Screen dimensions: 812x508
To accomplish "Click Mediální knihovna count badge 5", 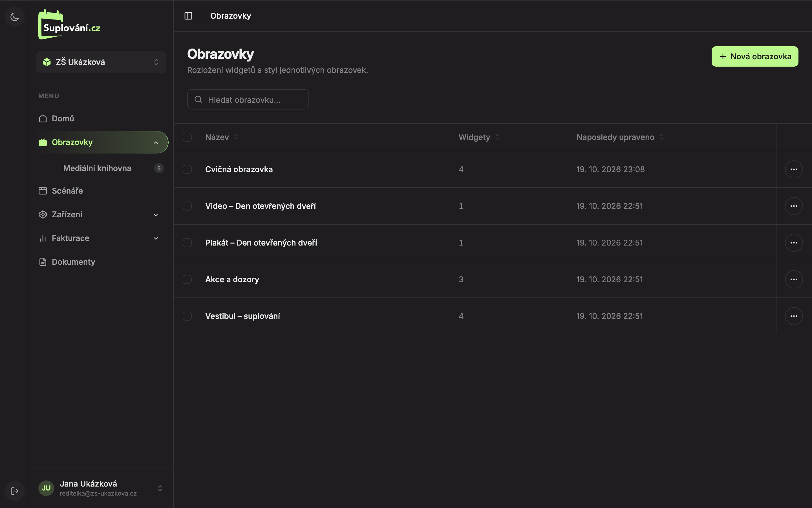I will (159, 168).
